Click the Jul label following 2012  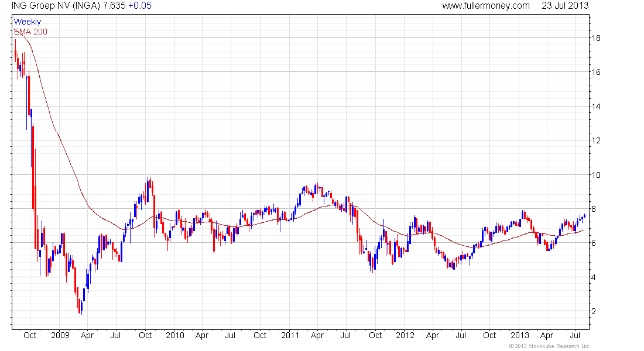pos(461,335)
